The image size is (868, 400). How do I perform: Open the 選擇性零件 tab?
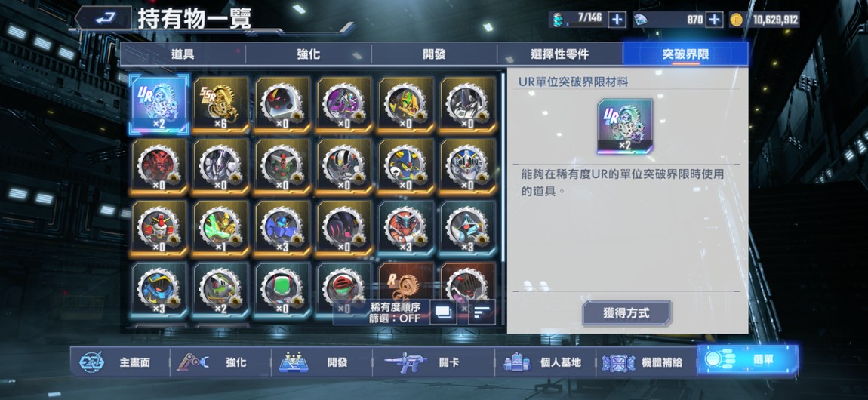559,54
